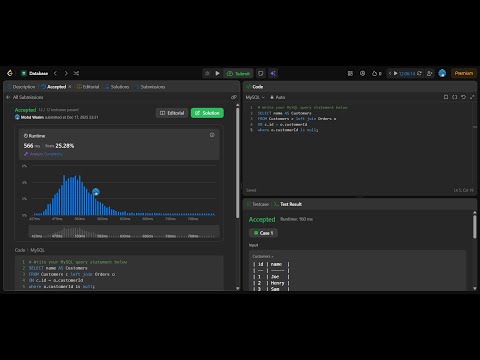Reset code with the undo icon
This screenshot has width=480, height=360.
click(x=463, y=97)
